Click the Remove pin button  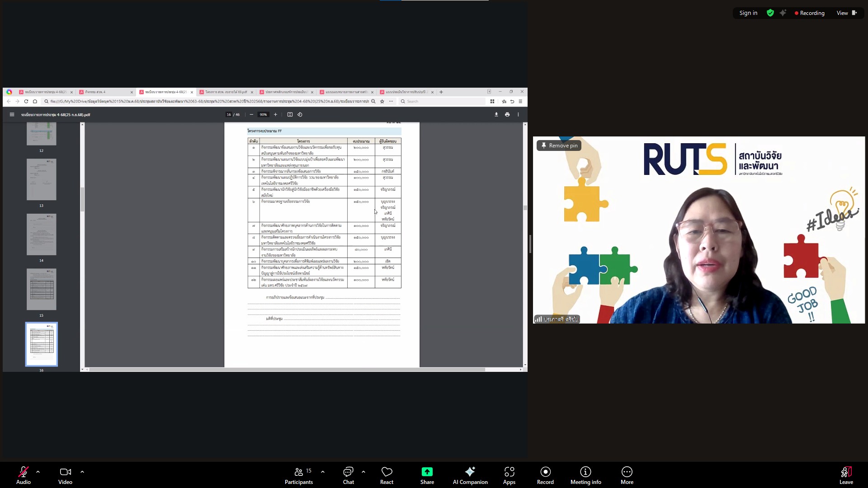pyautogui.click(x=559, y=145)
